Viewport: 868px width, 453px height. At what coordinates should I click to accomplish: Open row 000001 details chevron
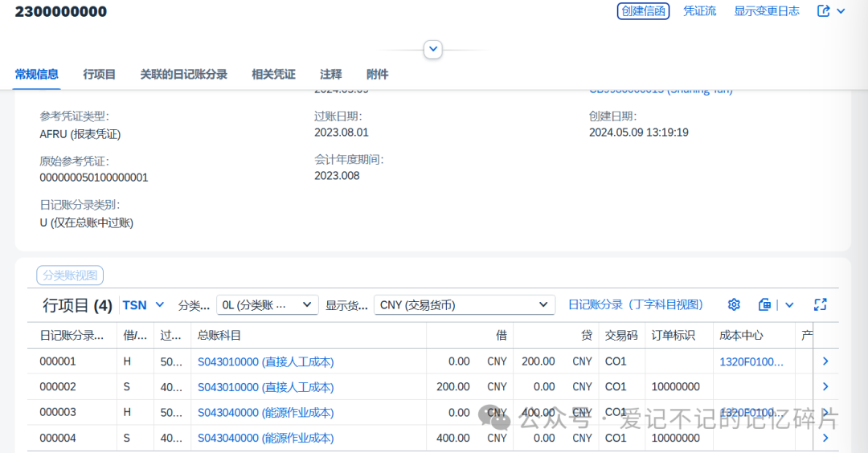(x=825, y=361)
